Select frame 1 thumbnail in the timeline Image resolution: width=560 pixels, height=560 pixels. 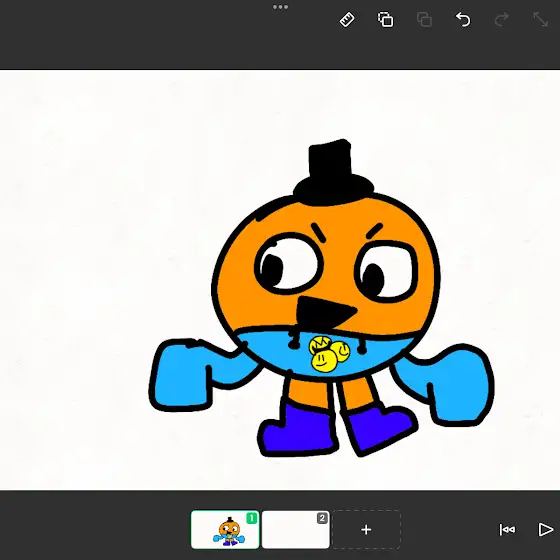point(225,530)
